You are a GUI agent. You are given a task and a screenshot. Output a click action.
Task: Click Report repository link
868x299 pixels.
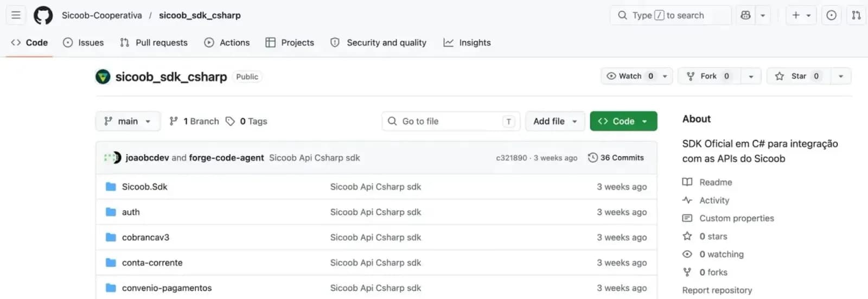(717, 290)
